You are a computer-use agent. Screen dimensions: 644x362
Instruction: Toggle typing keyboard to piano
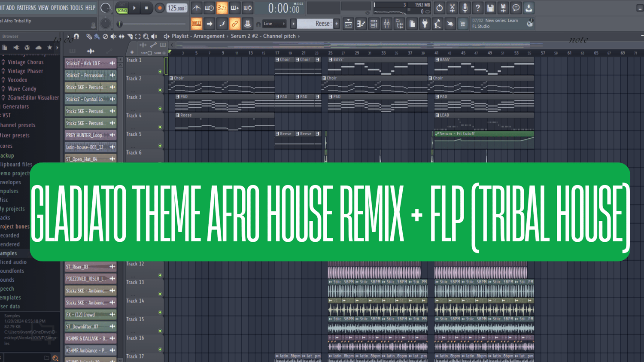196,24
